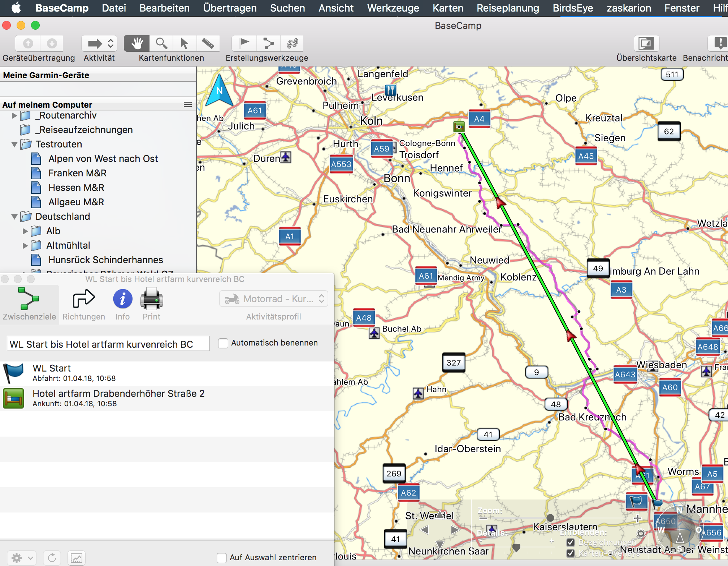Open the Karten menu
The image size is (728, 566).
tap(448, 8)
